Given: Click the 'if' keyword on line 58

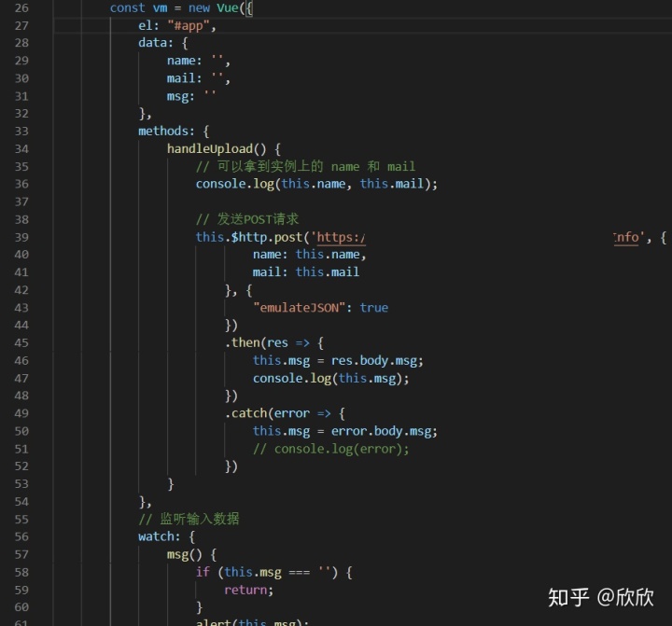Looking at the screenshot, I should click(203, 572).
